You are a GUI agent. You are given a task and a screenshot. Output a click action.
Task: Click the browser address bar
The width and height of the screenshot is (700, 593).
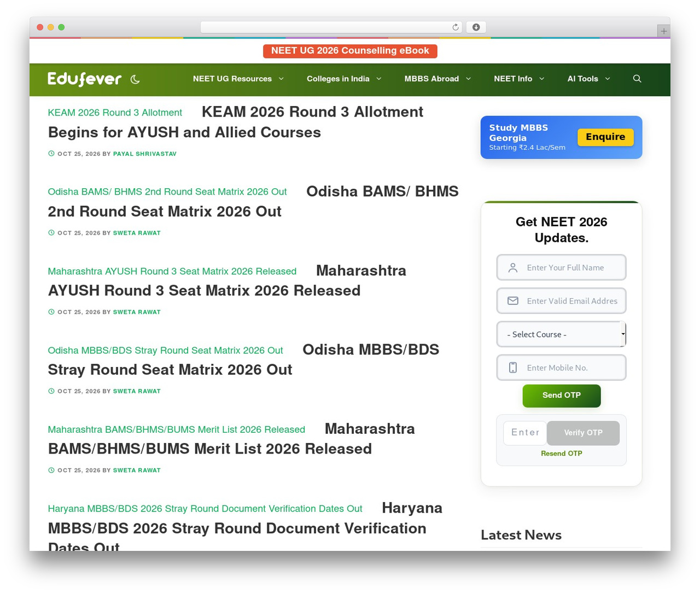pyautogui.click(x=331, y=27)
